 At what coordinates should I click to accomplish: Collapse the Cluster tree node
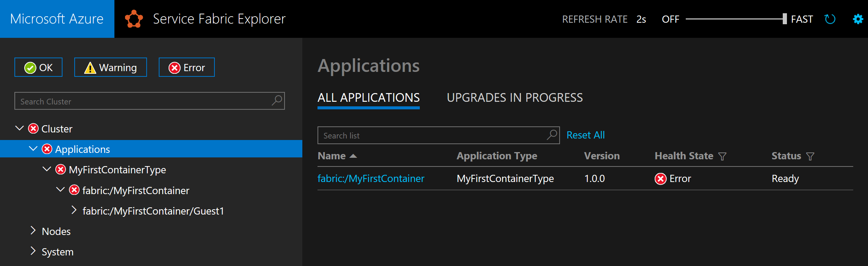point(19,129)
